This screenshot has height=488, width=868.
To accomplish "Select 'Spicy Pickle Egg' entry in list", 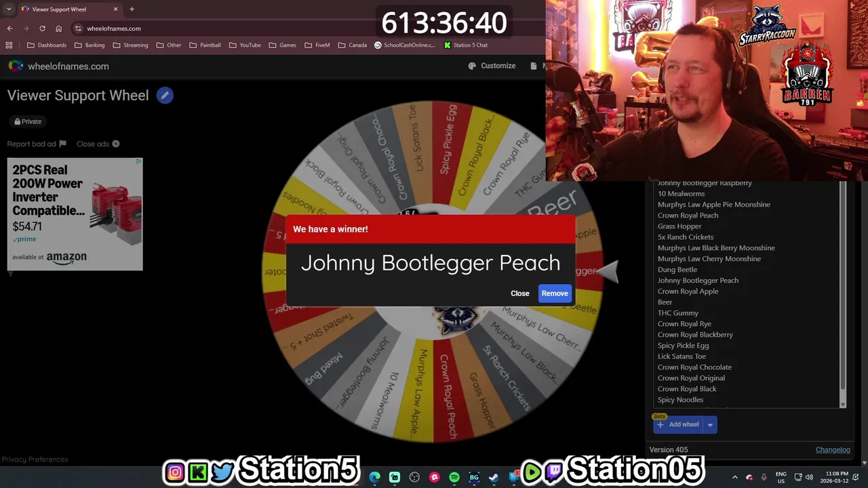I will click(683, 346).
